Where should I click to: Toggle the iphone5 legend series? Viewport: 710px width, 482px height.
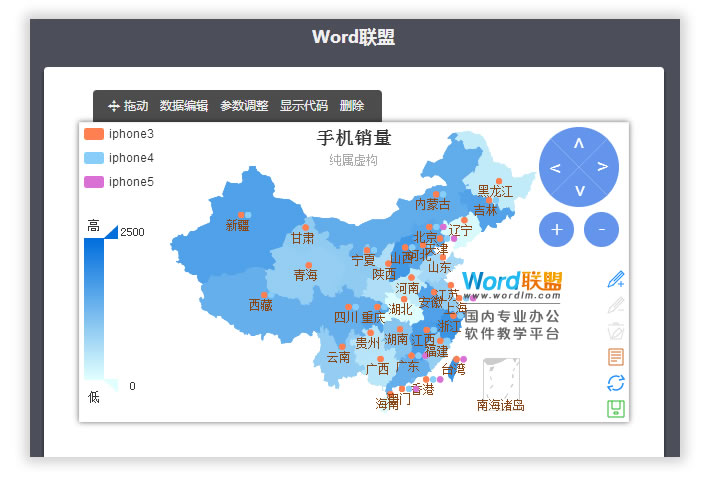click(x=119, y=182)
